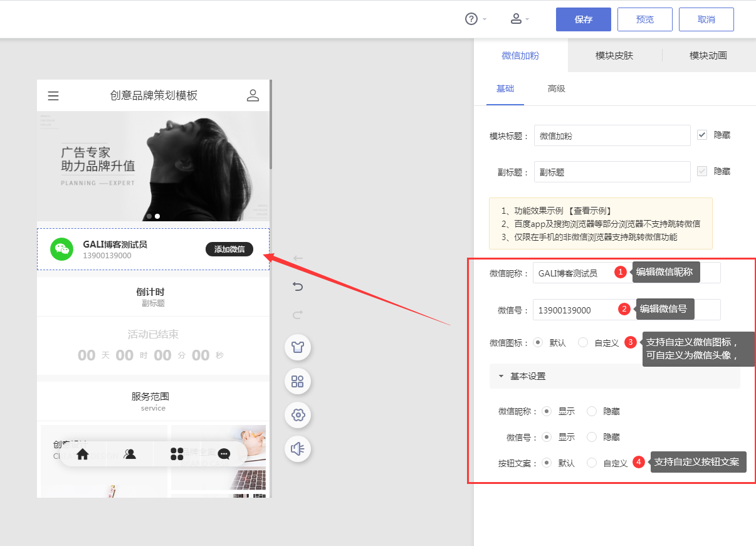
Task: Click the 微信号 text field
Action: tap(627, 310)
